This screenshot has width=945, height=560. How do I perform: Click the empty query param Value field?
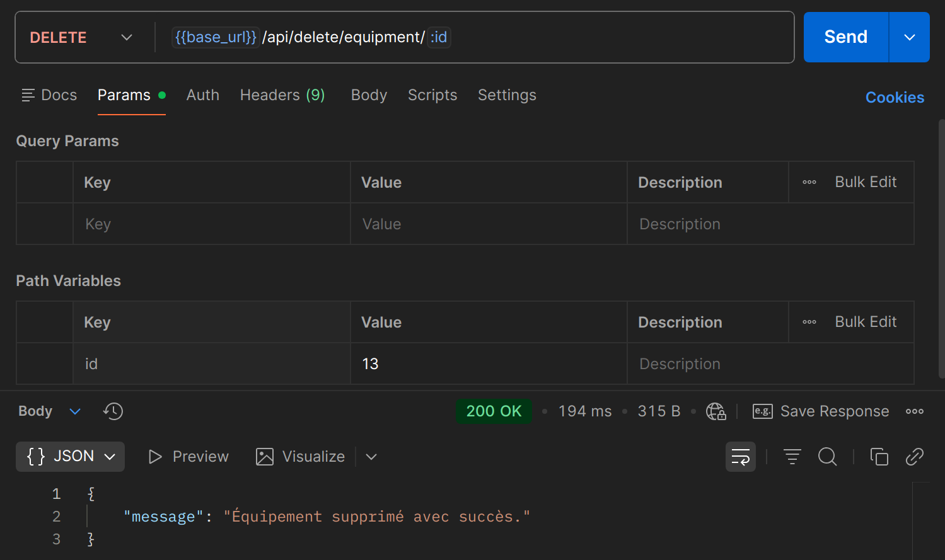pyautogui.click(x=489, y=224)
